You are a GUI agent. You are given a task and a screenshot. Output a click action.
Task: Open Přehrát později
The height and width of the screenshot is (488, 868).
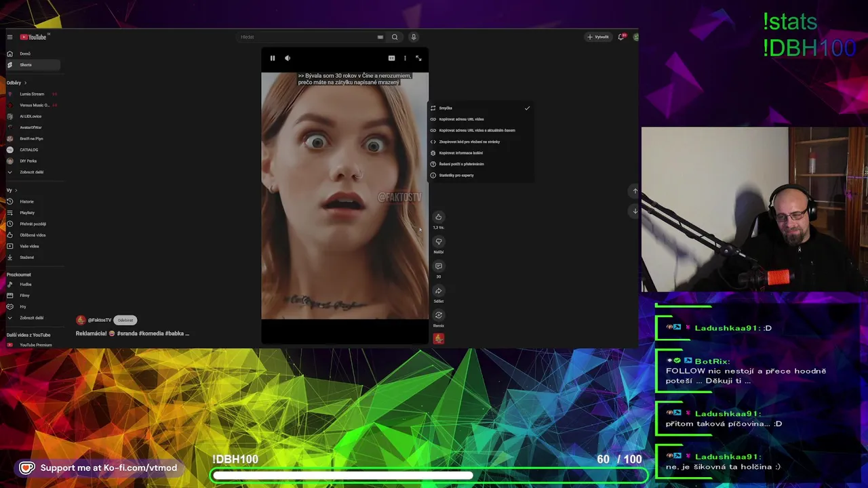(32, 224)
